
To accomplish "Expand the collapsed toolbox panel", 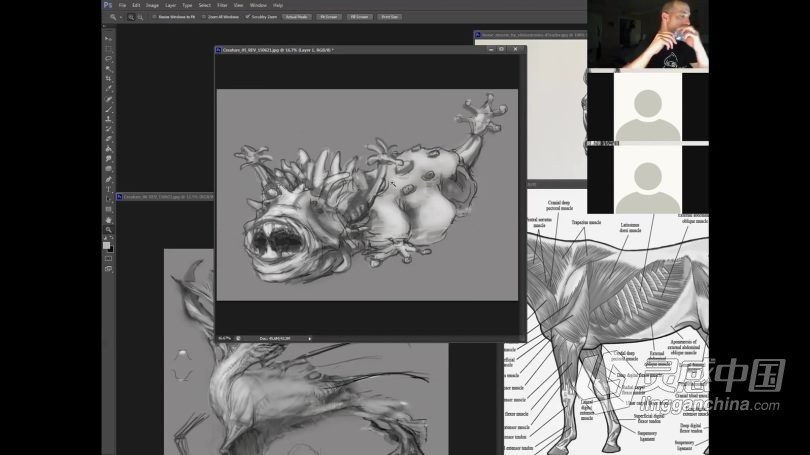I will 105,26.
